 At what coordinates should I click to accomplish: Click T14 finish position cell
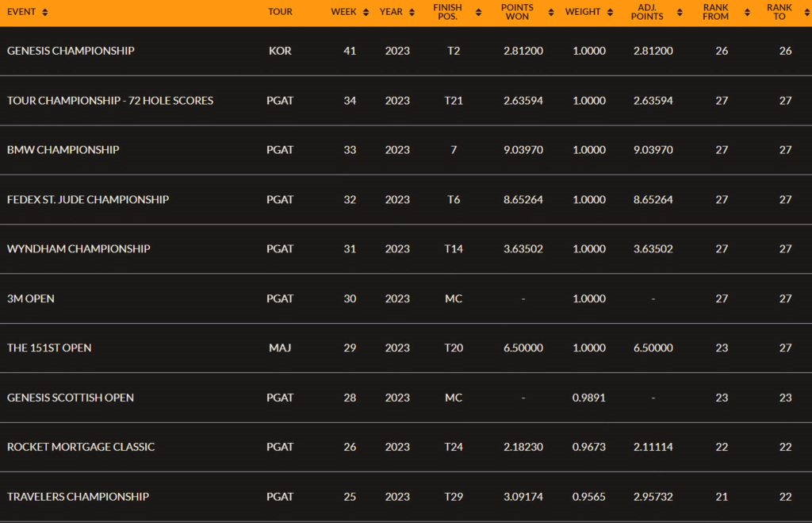454,248
